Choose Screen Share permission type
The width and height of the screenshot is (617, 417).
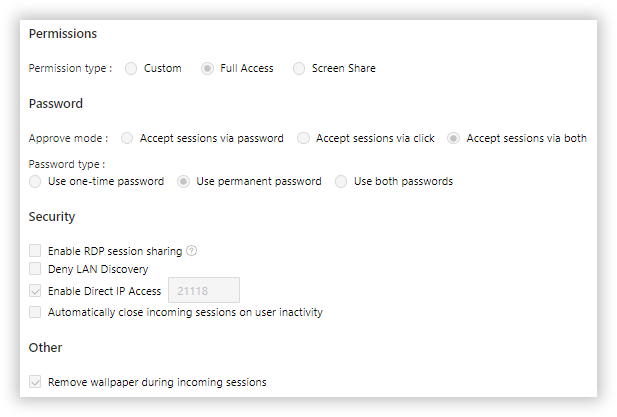299,68
